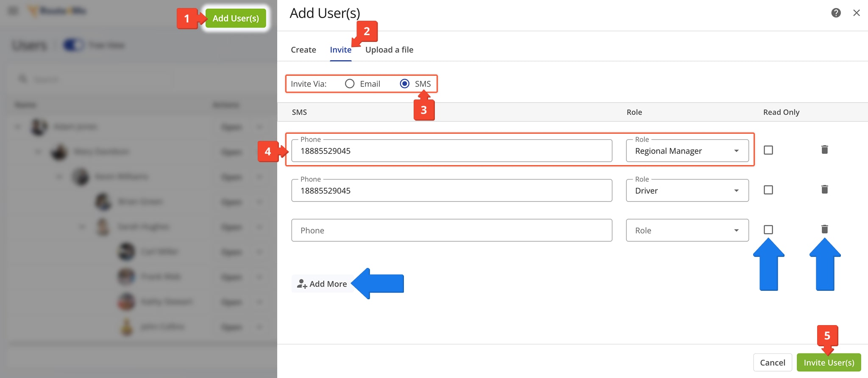
Task: Select the Invite tab
Action: 341,50
